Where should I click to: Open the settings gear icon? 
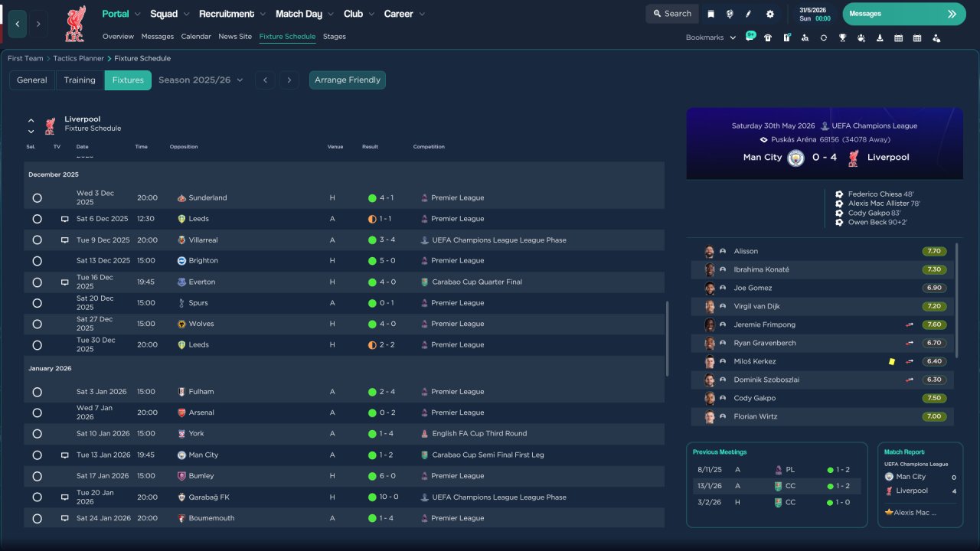(770, 14)
